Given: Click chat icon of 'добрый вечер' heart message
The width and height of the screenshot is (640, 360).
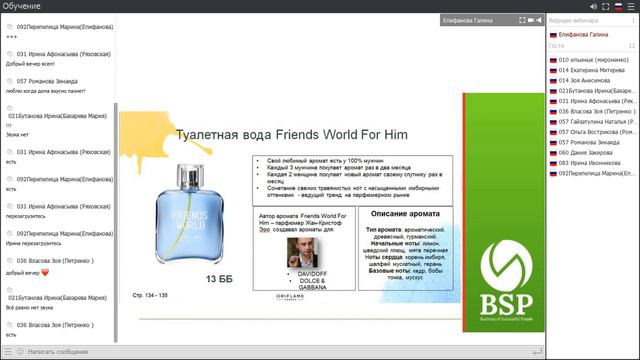Looking at the screenshot, I should [x=10, y=261].
